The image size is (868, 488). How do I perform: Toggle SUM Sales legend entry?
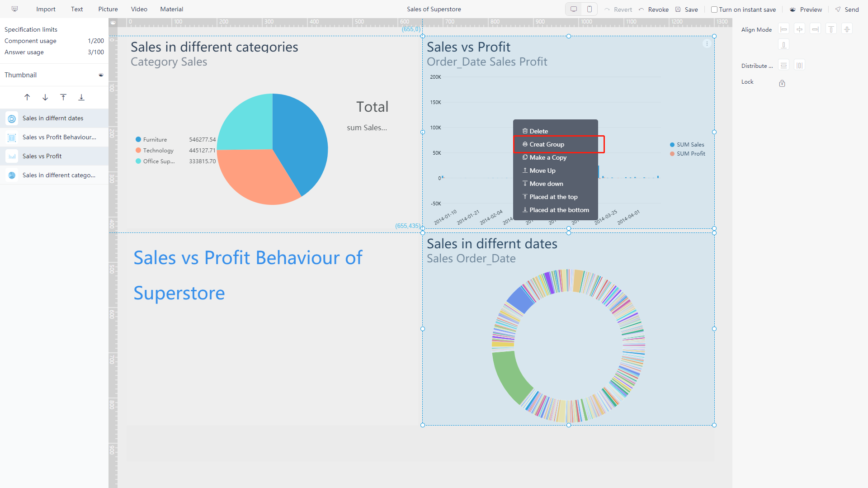tap(687, 145)
